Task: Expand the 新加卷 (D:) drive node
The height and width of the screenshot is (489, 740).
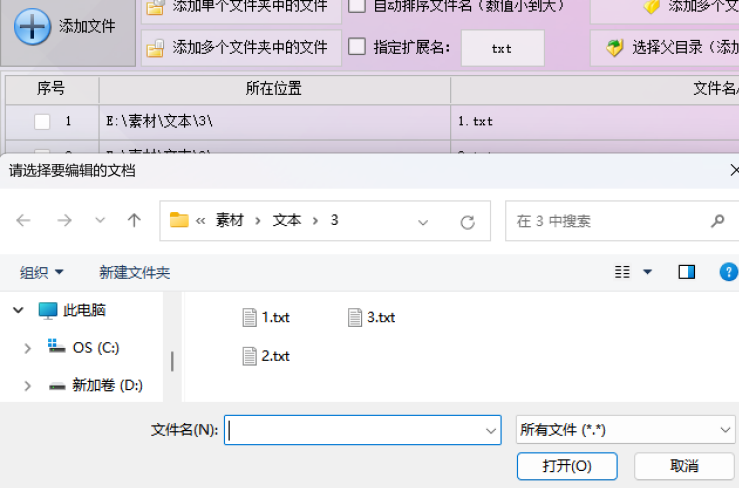Action: click(x=27, y=386)
